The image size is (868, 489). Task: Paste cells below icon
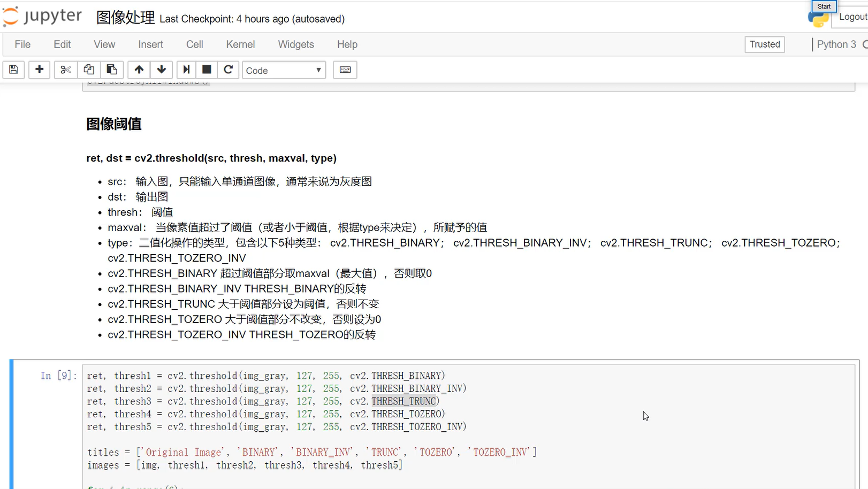pos(112,70)
